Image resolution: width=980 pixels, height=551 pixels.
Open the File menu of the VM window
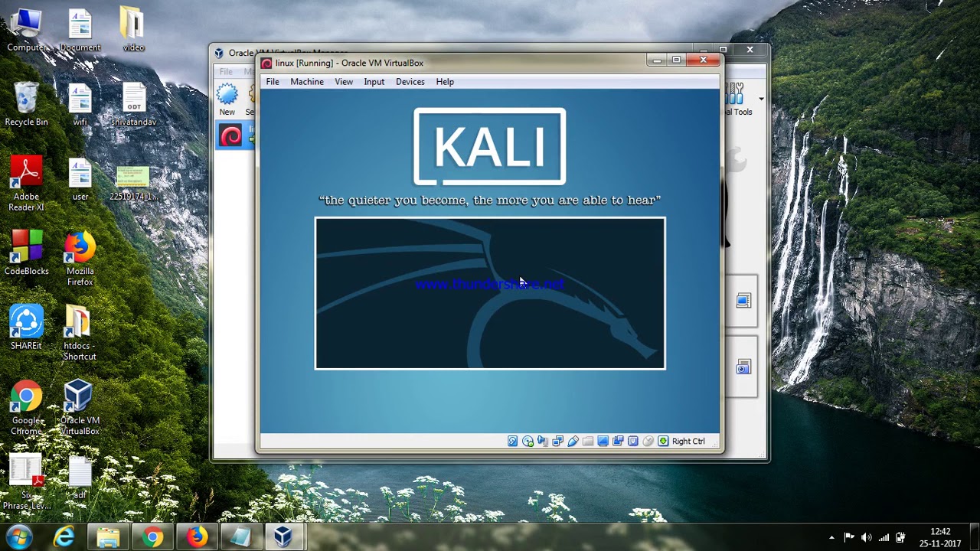click(x=273, y=82)
